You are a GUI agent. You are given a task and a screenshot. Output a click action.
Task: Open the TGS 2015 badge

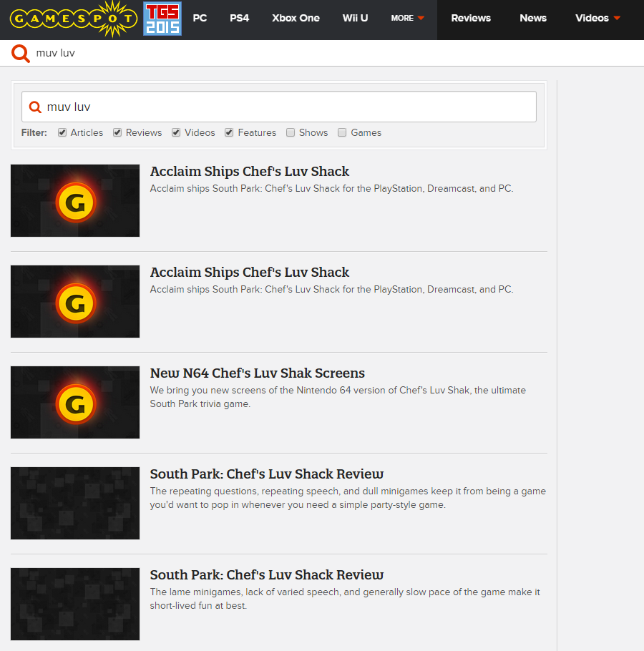pyautogui.click(x=162, y=19)
